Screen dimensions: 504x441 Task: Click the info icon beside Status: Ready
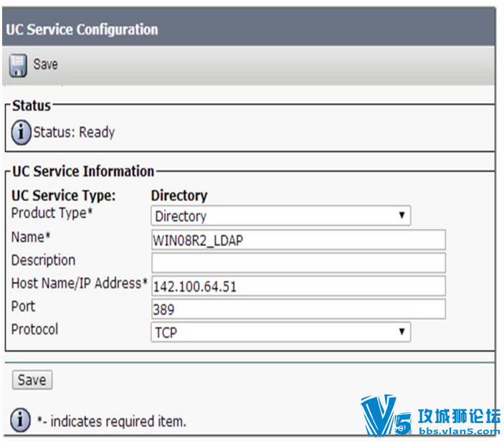pyautogui.click(x=22, y=133)
